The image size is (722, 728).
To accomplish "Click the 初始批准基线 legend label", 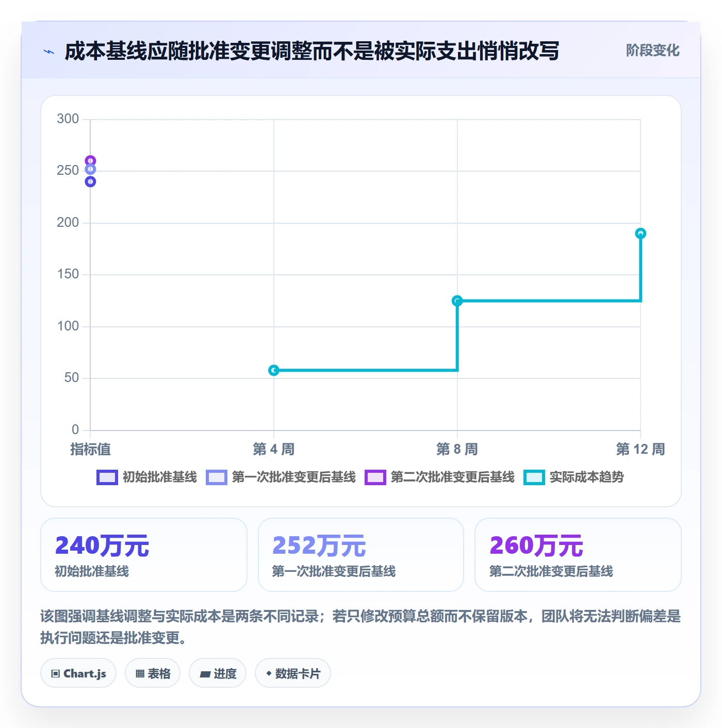I will 160,477.
